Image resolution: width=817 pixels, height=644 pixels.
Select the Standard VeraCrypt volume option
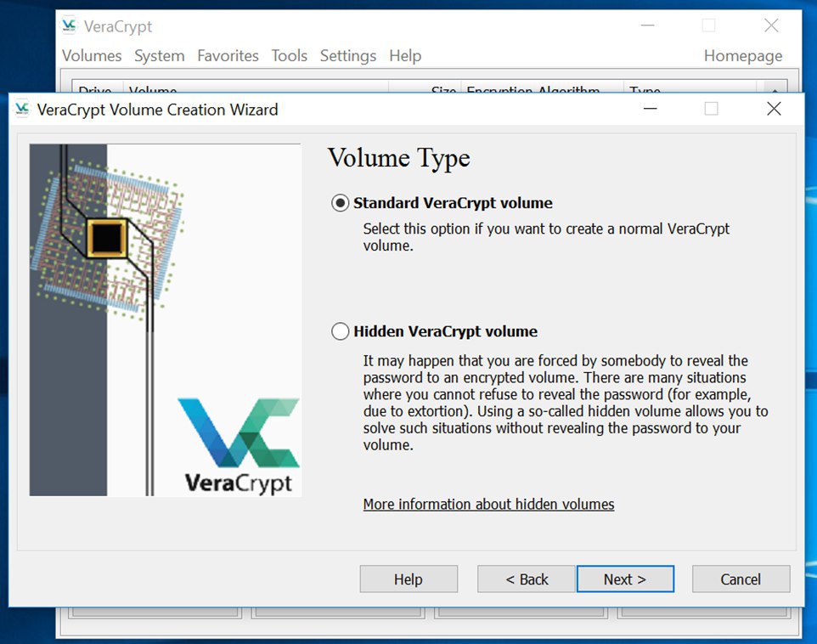341,203
